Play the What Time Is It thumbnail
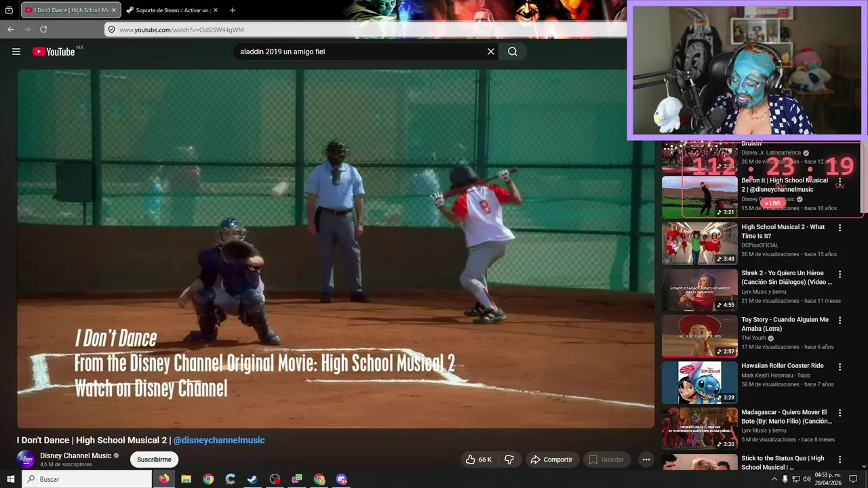Image resolution: width=868 pixels, height=488 pixels. tap(700, 243)
